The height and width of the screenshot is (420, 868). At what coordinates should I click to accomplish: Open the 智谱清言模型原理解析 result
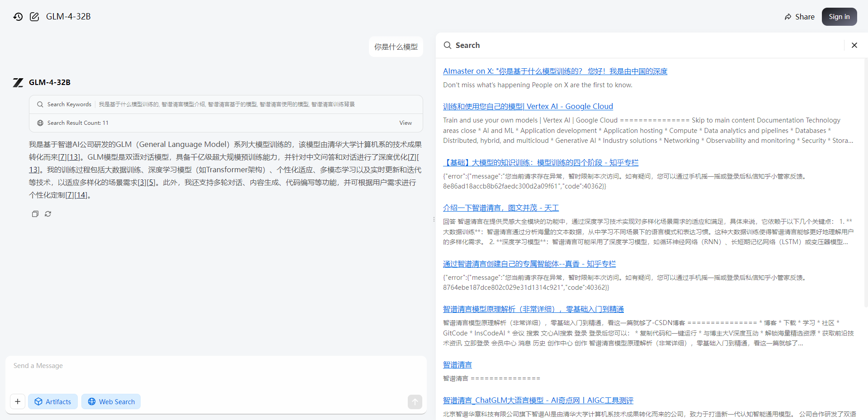click(533, 309)
